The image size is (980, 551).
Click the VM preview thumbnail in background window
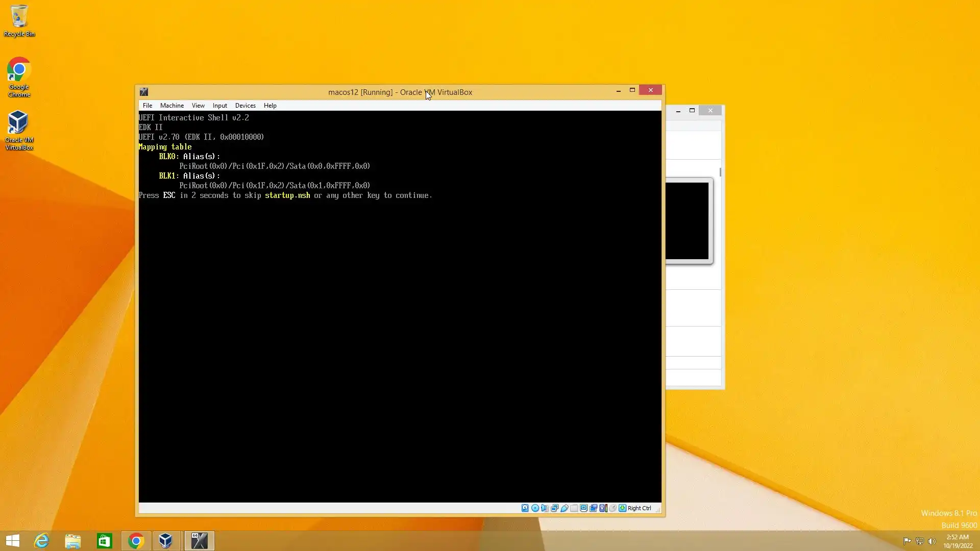pos(687,221)
